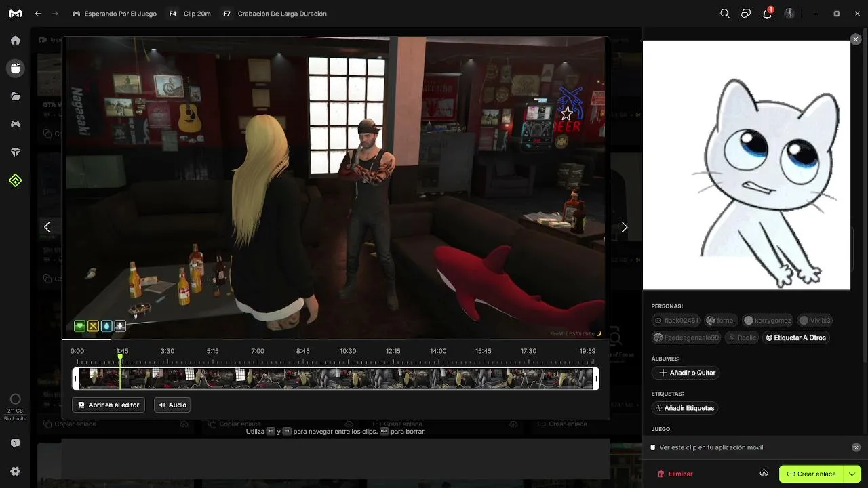
Task: Open the Crear enlace dropdown arrow
Action: pyautogui.click(x=852, y=474)
